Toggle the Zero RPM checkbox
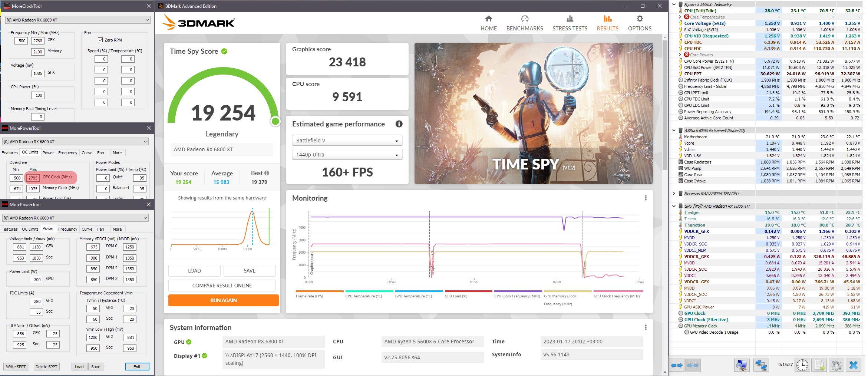This screenshot has height=376, width=868. 100,40
